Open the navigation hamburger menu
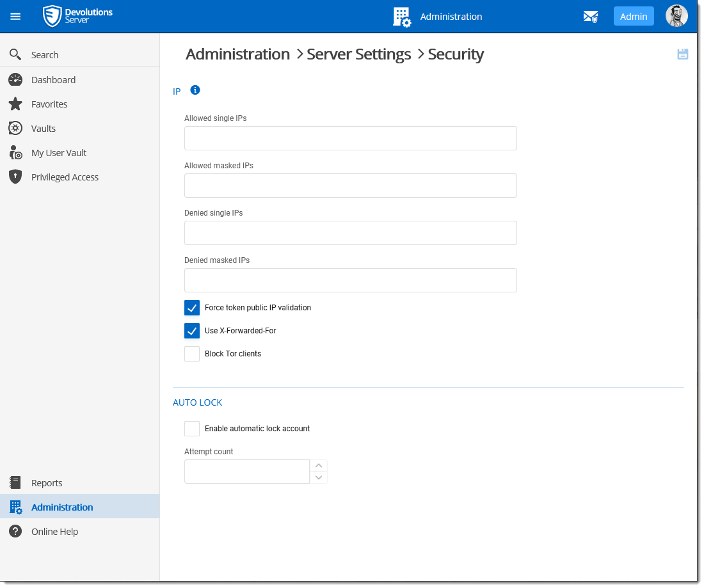Viewport: 704px width, 588px height. pyautogui.click(x=15, y=16)
